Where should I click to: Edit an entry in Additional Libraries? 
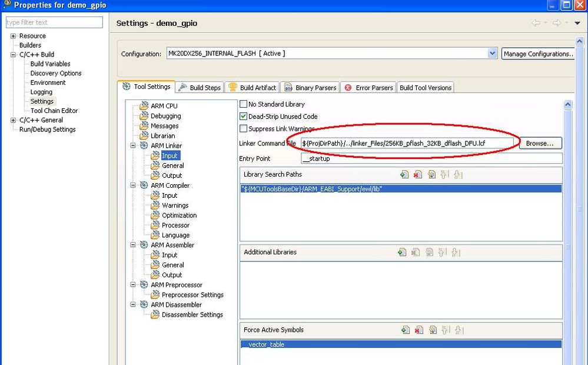(429, 252)
